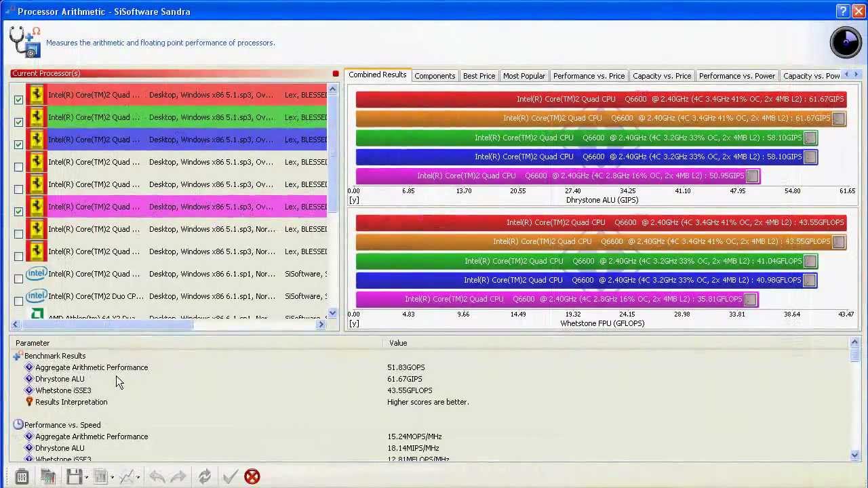Image resolution: width=868 pixels, height=488 pixels.
Task: Select the red Whetstone 43.55GFLOPS bar
Action: click(x=601, y=222)
